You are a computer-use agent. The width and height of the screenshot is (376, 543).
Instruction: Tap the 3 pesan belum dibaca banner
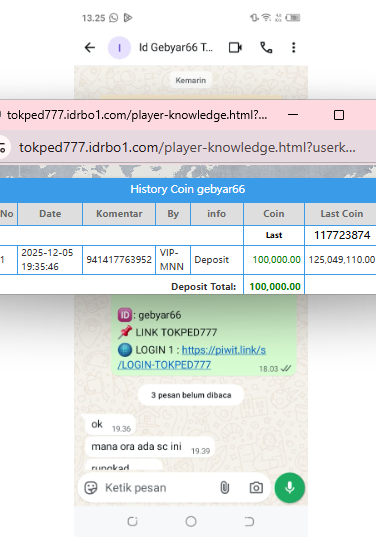point(191,395)
